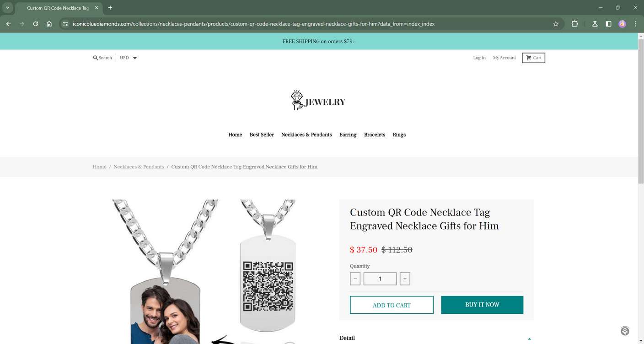Screen dimensions: 644x344
Task: View site information icon in address bar
Action: click(x=65, y=24)
